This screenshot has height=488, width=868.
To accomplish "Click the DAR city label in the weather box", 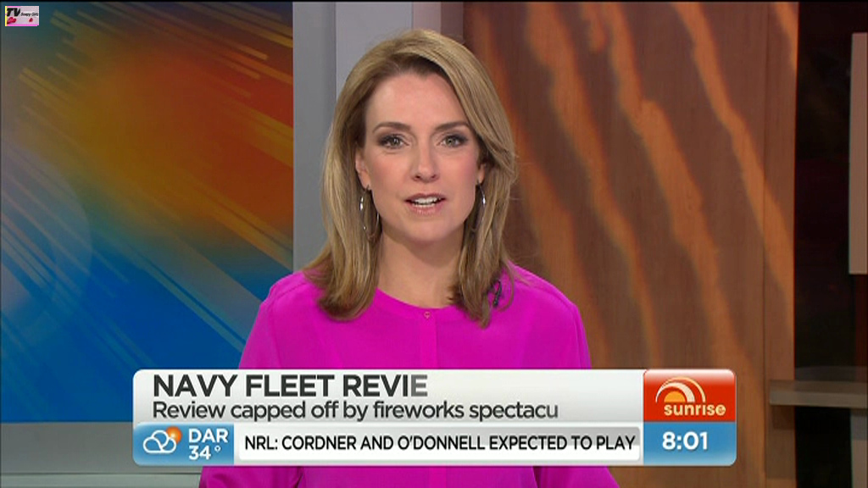I will (x=207, y=434).
